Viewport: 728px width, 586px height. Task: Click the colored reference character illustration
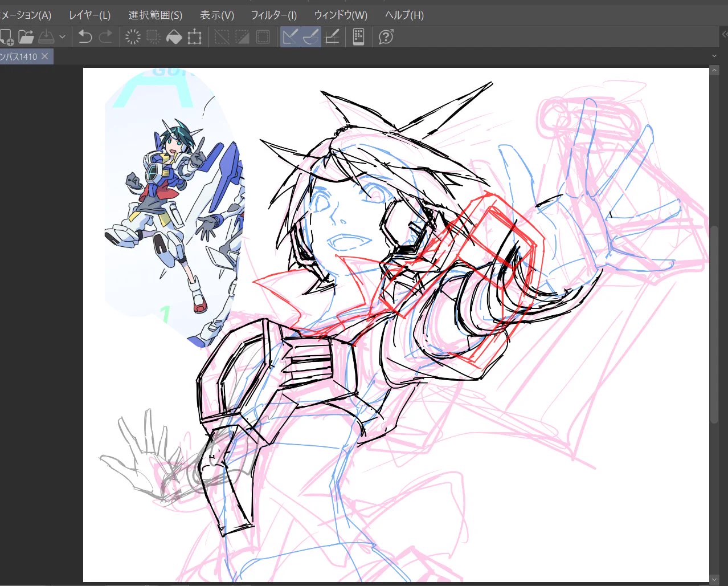coord(174,208)
